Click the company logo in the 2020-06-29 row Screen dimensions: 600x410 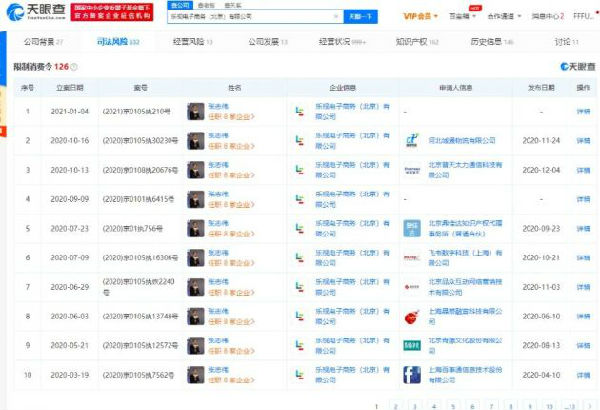point(300,287)
